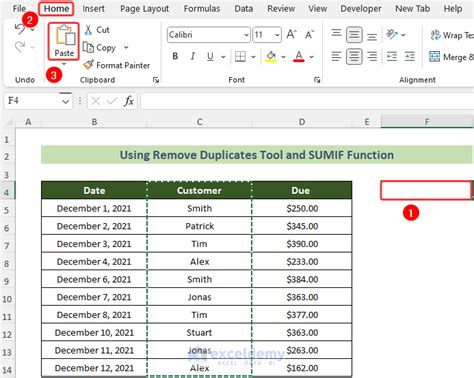Screen dimensions: 474x378
Task: Click the Cut scissors icon
Action: [x=88, y=30]
